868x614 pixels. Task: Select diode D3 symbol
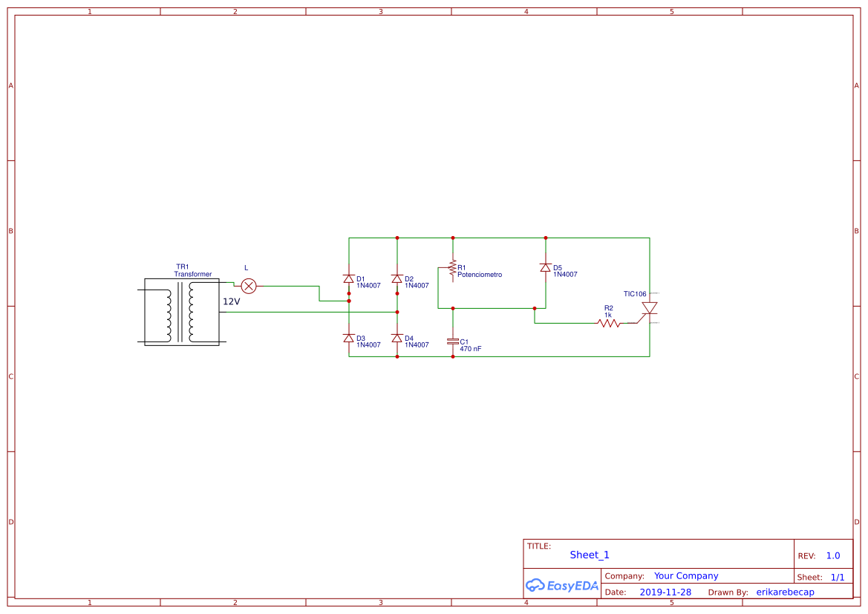pyautogui.click(x=349, y=339)
